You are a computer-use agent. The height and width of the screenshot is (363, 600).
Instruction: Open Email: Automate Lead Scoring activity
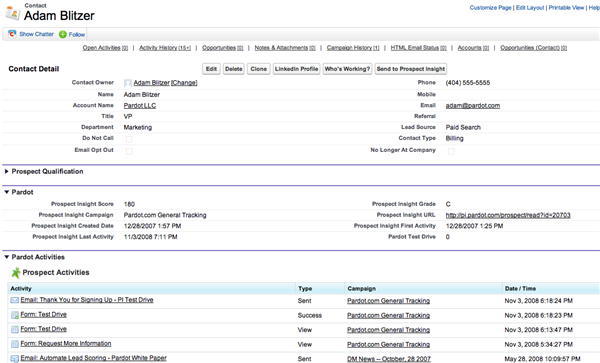93,358
